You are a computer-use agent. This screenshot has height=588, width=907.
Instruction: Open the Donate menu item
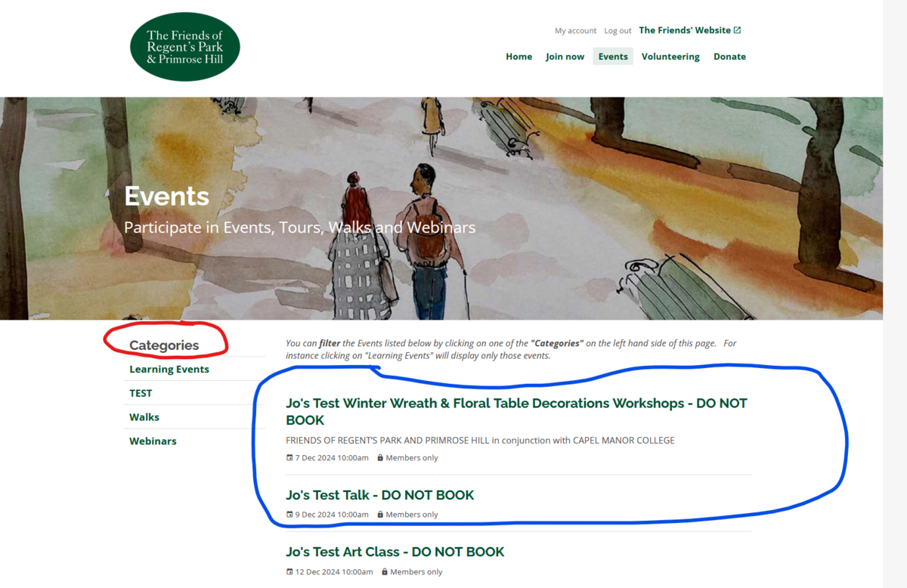[730, 57]
